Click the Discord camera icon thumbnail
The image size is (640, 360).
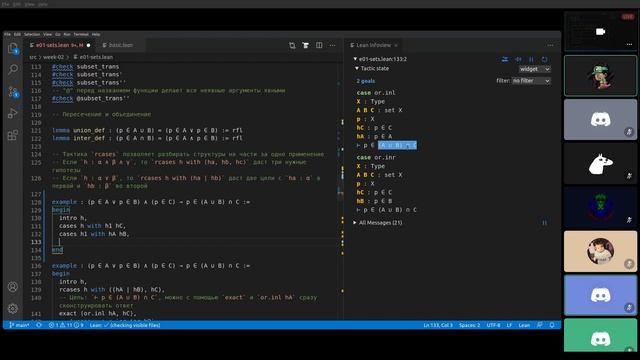[x=600, y=32]
